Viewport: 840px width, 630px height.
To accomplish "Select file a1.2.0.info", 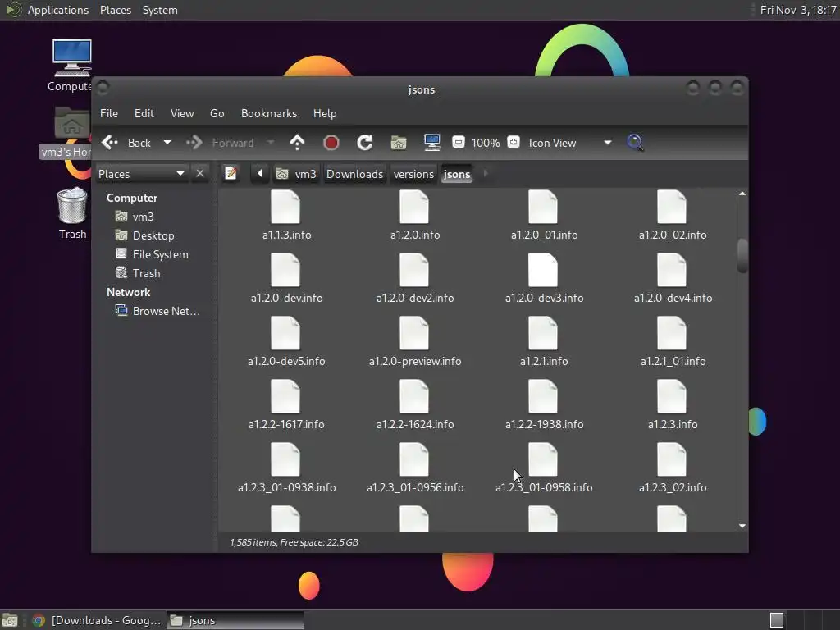I will (x=414, y=216).
